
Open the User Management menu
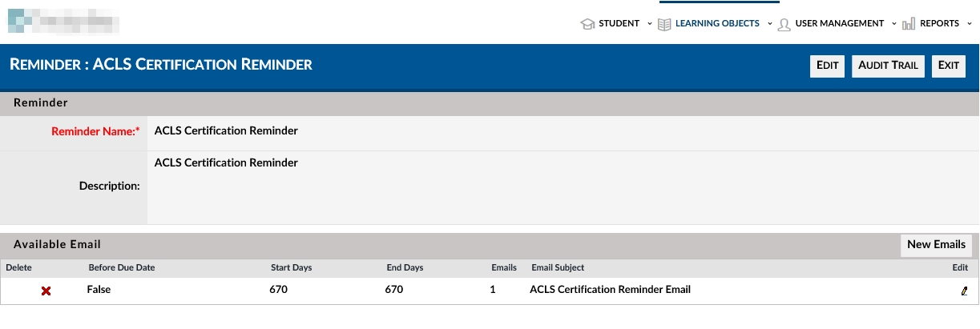tap(840, 24)
